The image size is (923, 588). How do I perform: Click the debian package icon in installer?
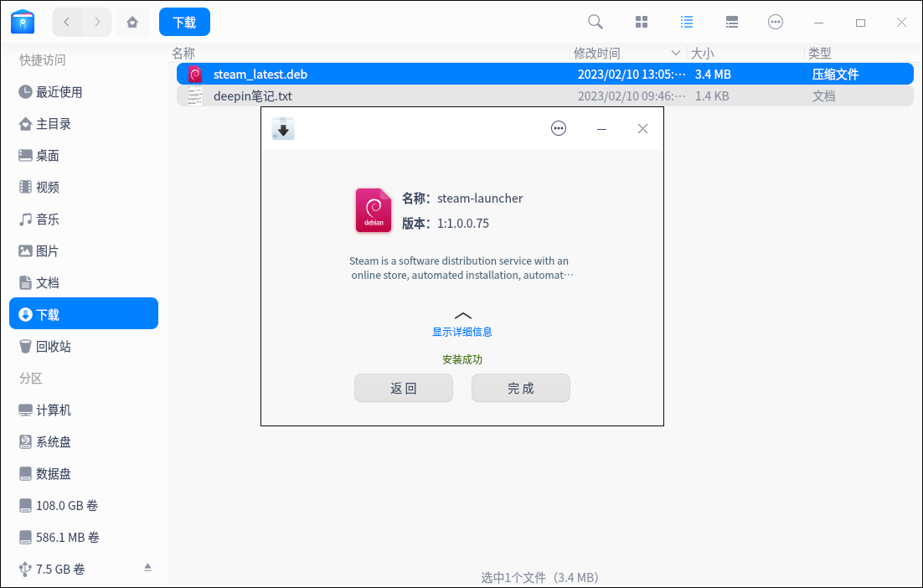click(374, 210)
